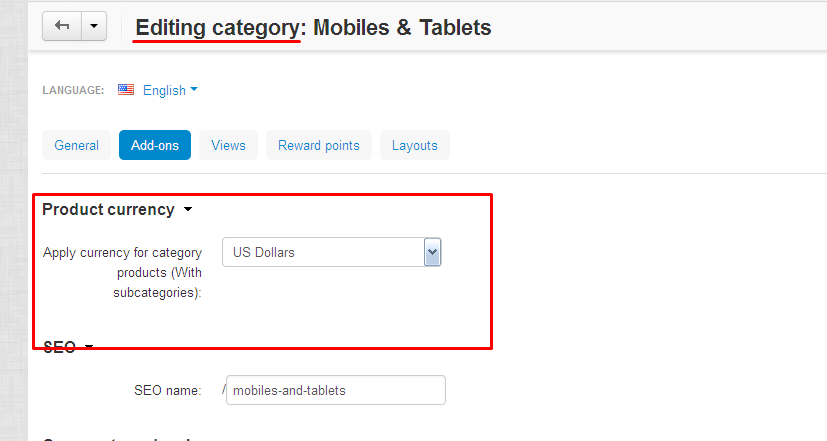Click the Editing category page title
Viewport: 827px width, 441px height.
(x=313, y=27)
